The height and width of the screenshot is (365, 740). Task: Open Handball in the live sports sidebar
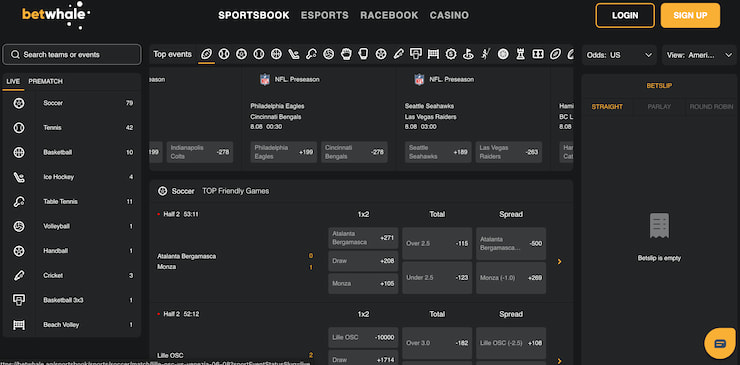[x=72, y=251]
